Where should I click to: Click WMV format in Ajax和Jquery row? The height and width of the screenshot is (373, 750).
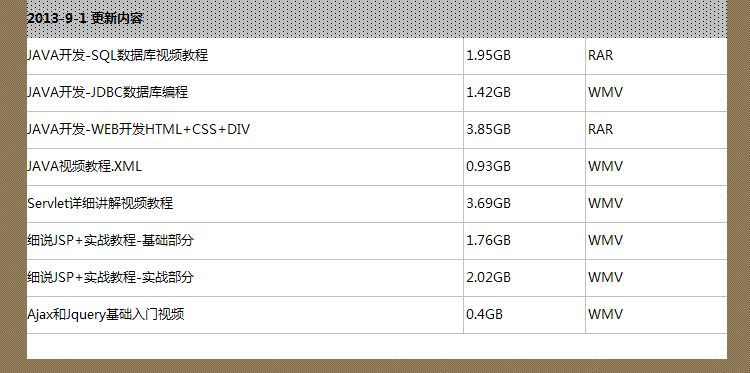606,315
